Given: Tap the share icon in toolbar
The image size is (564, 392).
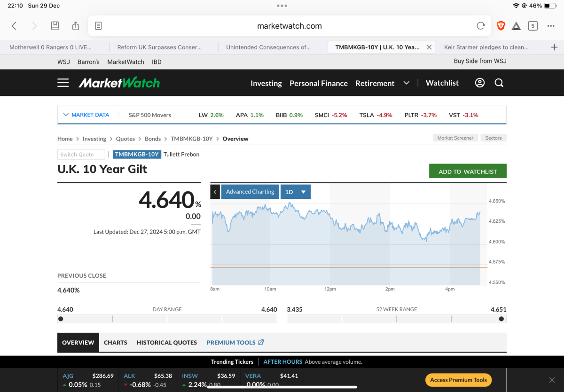Looking at the screenshot, I should 76,26.
